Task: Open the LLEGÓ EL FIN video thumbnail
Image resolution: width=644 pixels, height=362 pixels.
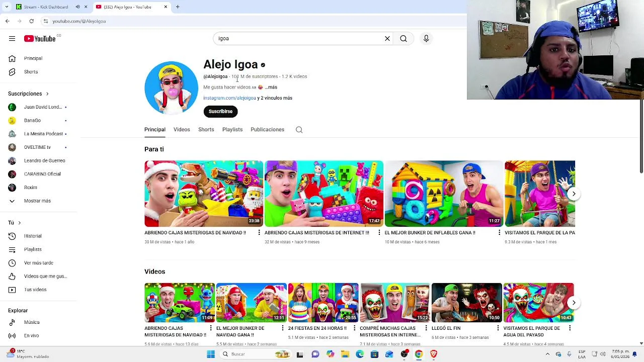Action: 466,302
